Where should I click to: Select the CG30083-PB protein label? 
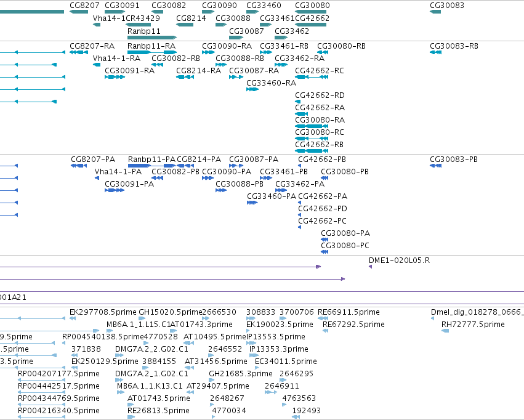453,159
